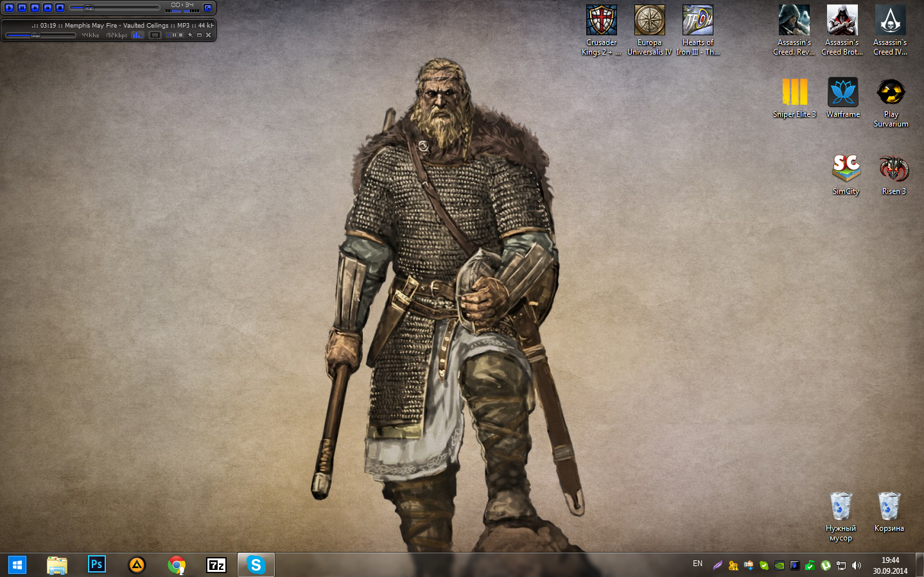Click the pin icon in the player's lower bar
The image size is (924, 577).
pyautogui.click(x=190, y=35)
